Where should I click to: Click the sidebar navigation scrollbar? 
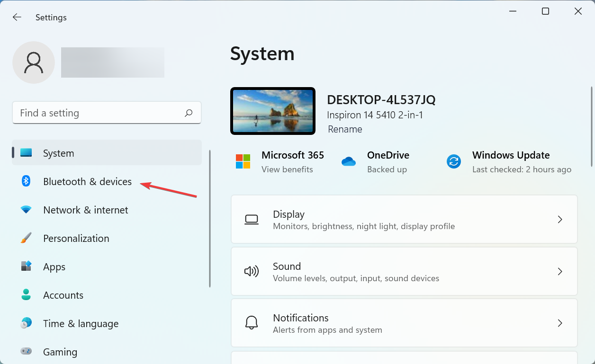tap(209, 218)
